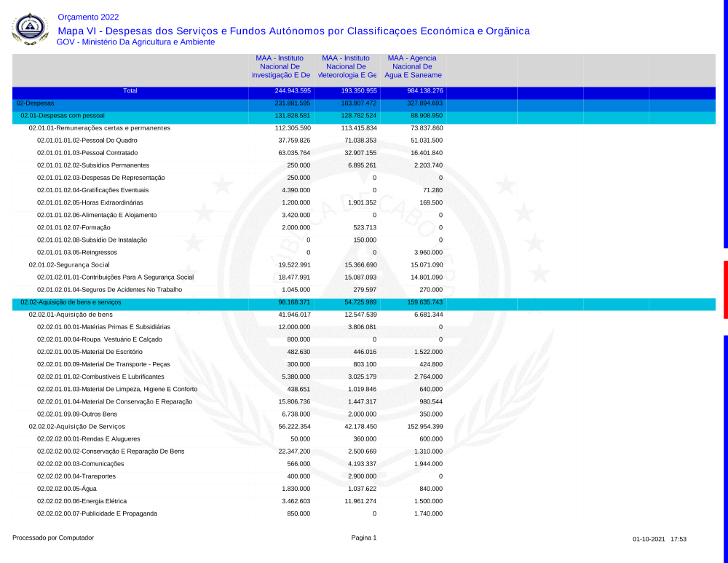Select the 02-Despesas row
This screenshot has height=563, width=728.
click(x=35, y=103)
